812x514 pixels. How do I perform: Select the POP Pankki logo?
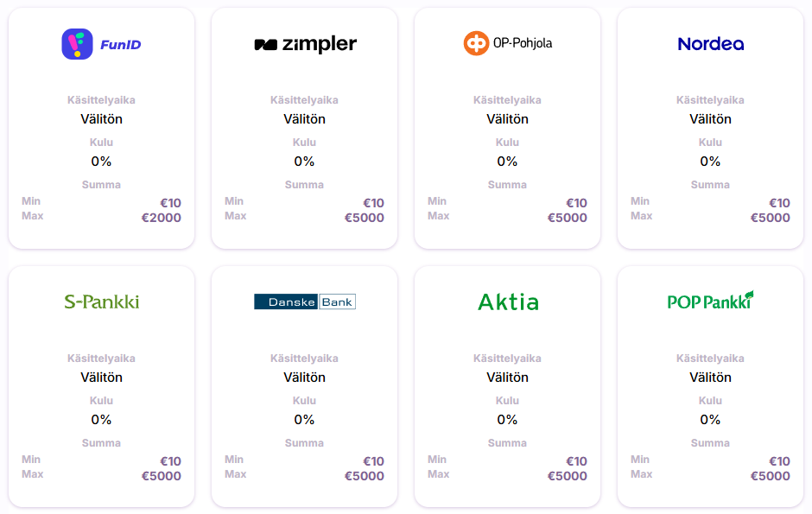pos(710,301)
